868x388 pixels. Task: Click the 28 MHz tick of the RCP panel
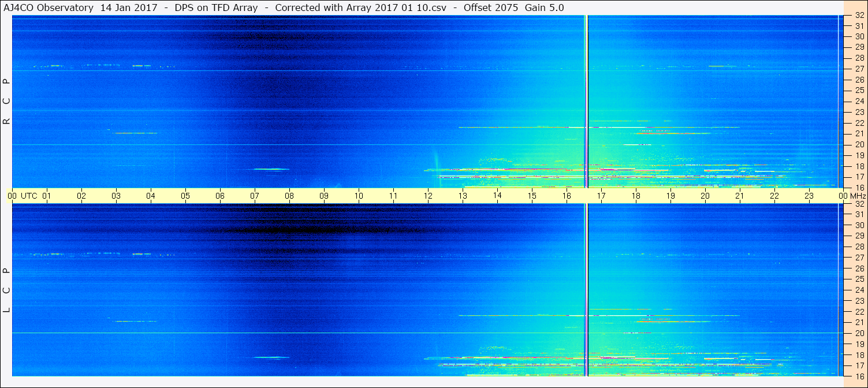pos(859,58)
